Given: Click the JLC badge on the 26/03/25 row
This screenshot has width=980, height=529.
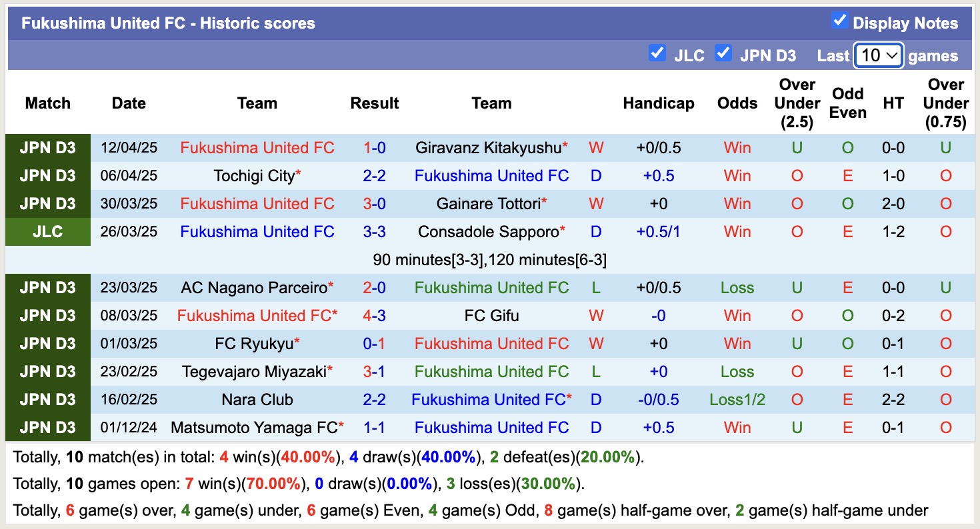Looking at the screenshot, I should [47, 231].
